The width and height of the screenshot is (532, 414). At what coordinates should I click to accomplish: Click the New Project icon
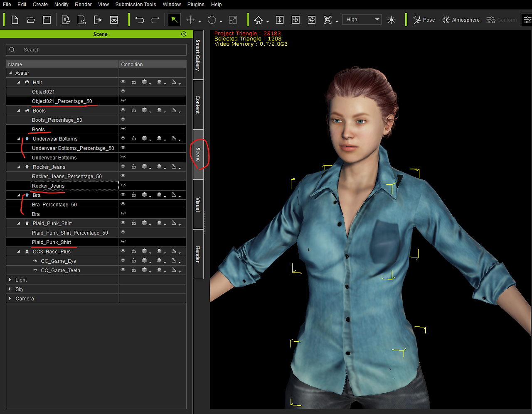point(15,20)
